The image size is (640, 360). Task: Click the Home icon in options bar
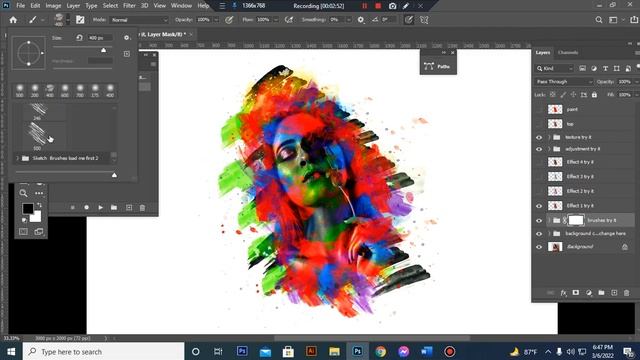click(x=13, y=20)
